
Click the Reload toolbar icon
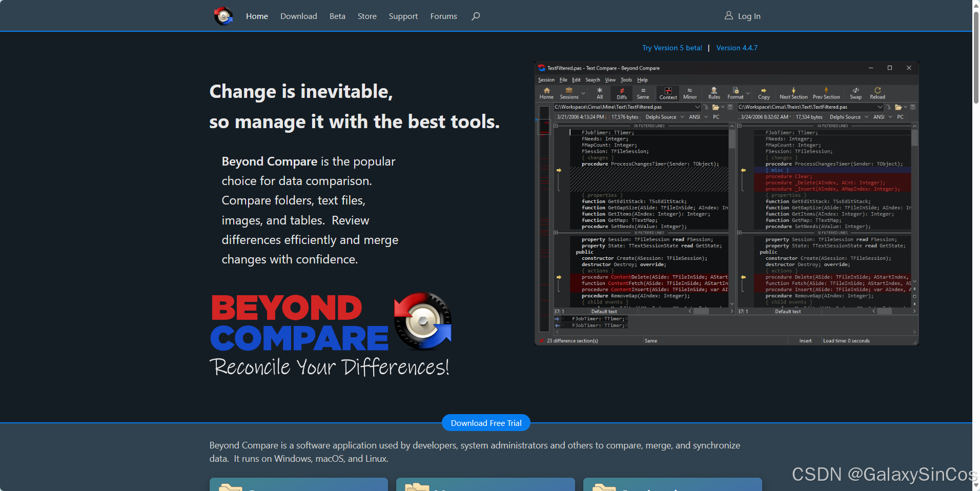coord(877,93)
